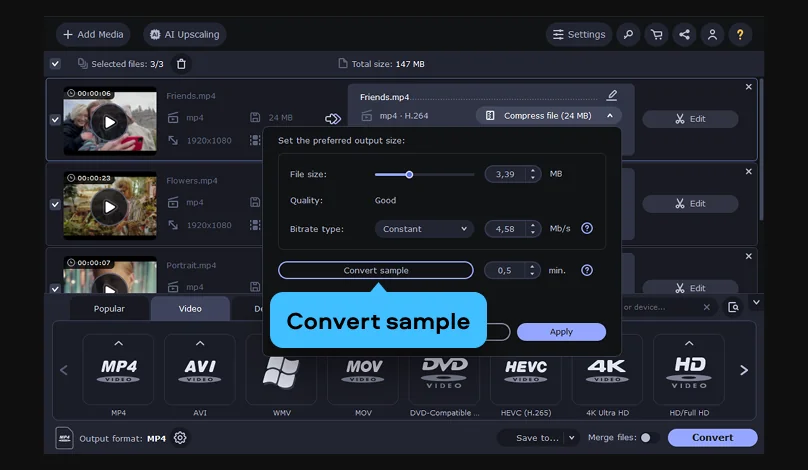
Task: Toggle the select all files checkbox
Action: [55, 64]
